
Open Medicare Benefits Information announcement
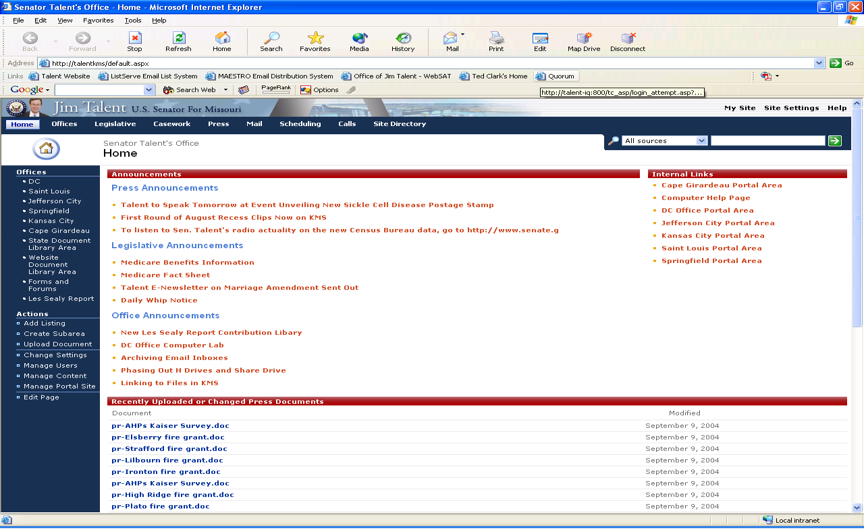(187, 263)
